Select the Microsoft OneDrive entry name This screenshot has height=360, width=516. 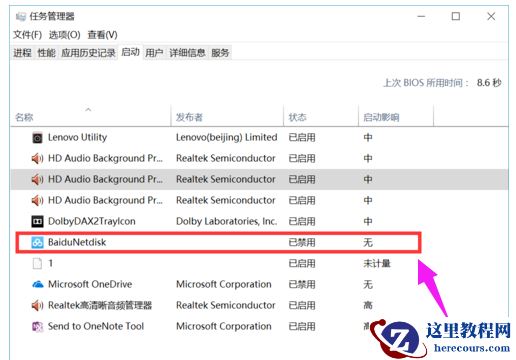[90, 284]
